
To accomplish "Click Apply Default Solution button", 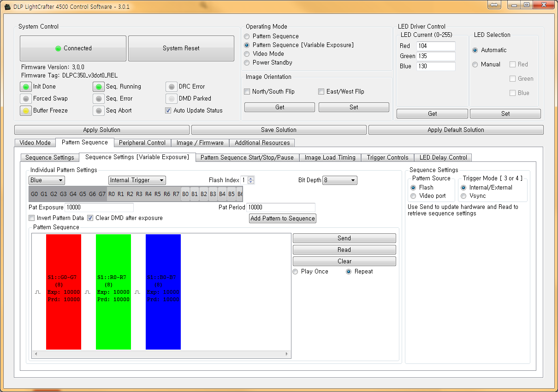I will coord(456,130).
